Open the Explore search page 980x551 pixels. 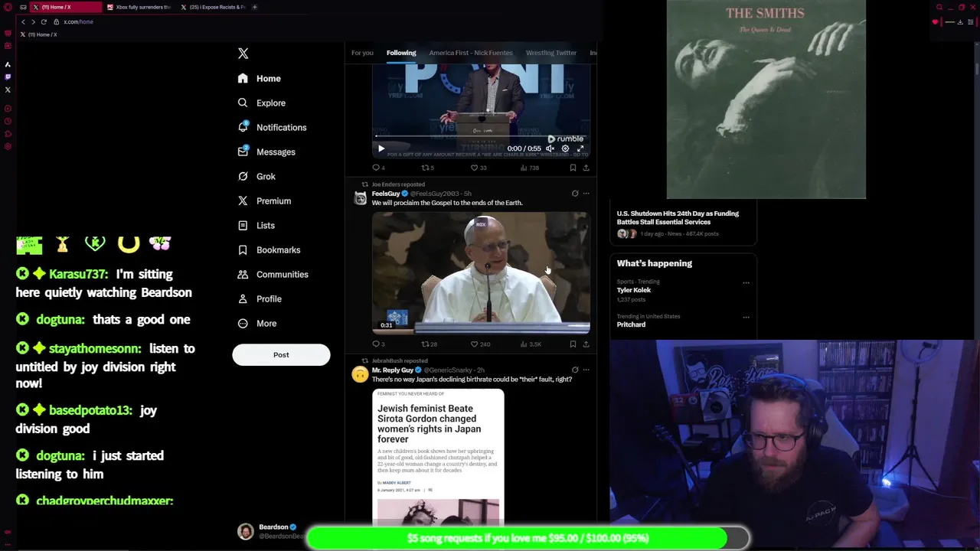[262, 103]
